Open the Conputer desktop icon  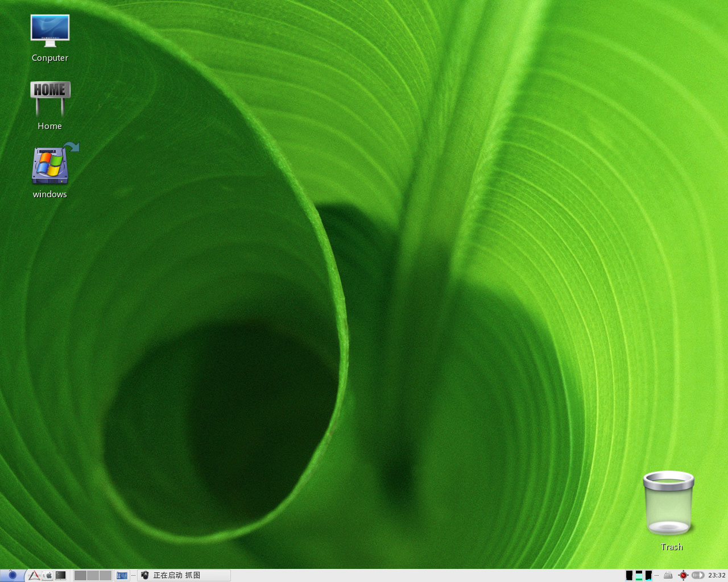coord(50,31)
